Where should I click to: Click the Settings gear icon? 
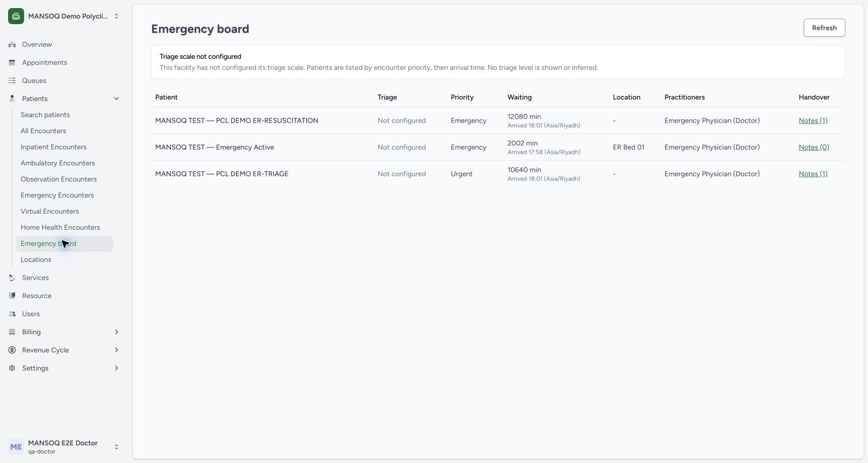coord(12,368)
